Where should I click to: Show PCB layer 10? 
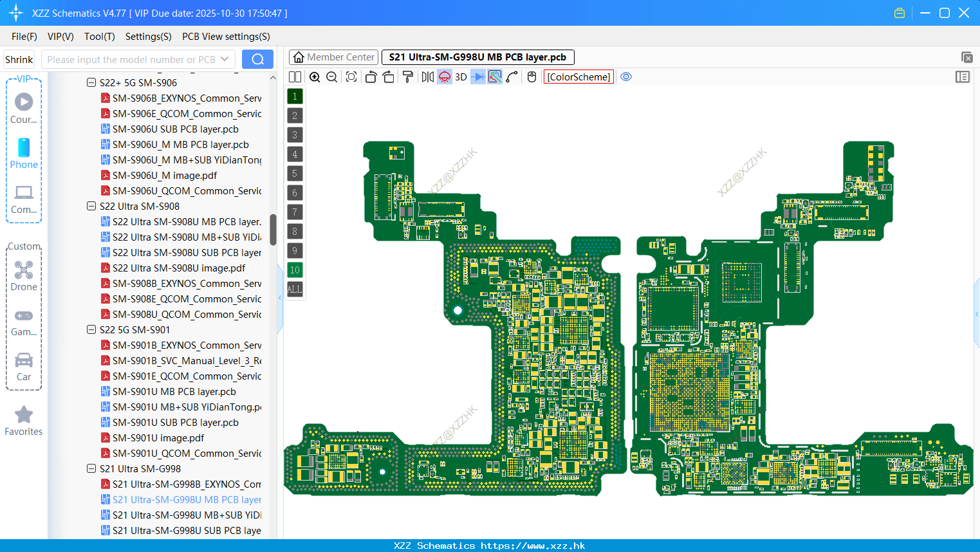(295, 270)
